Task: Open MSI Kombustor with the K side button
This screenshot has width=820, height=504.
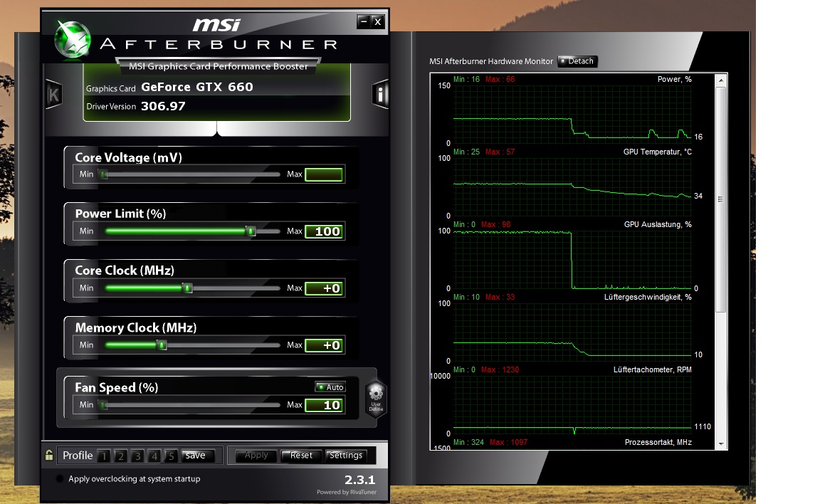Action: [53, 95]
